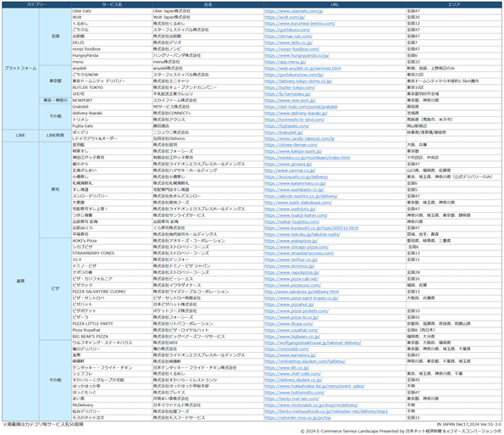Open the canaly-takeout.com link
The width and height of the screenshot is (504, 435).
pos(300,139)
